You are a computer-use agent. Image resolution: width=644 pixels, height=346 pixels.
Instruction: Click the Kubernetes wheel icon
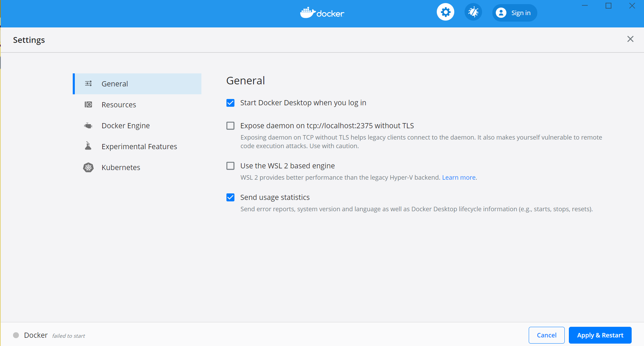point(89,167)
